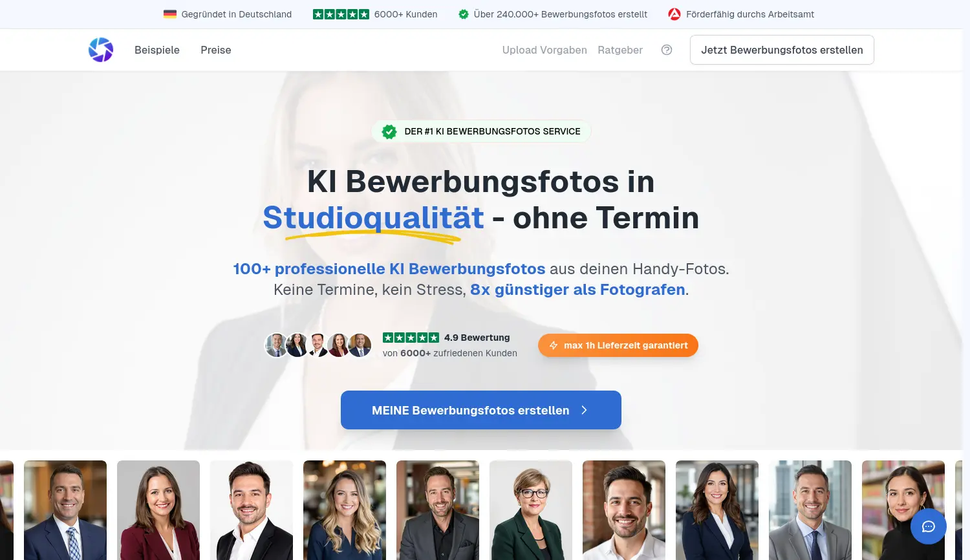
Task: Open the help question mark icon
Action: pos(667,50)
